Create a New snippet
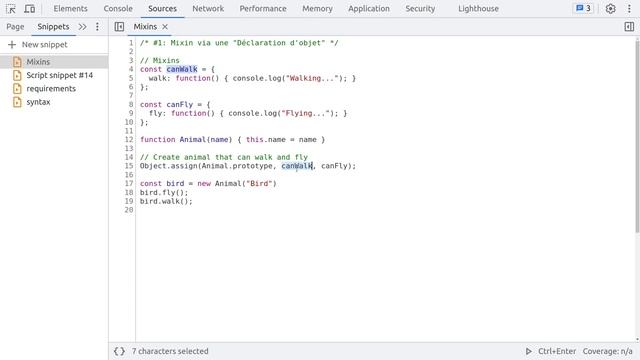This screenshot has width=640, height=360. [44, 44]
